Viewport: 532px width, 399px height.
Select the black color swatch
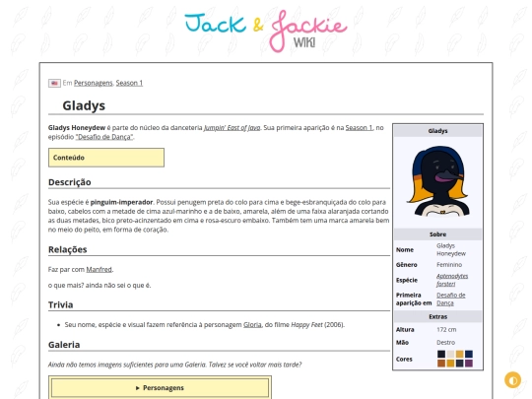(x=441, y=355)
